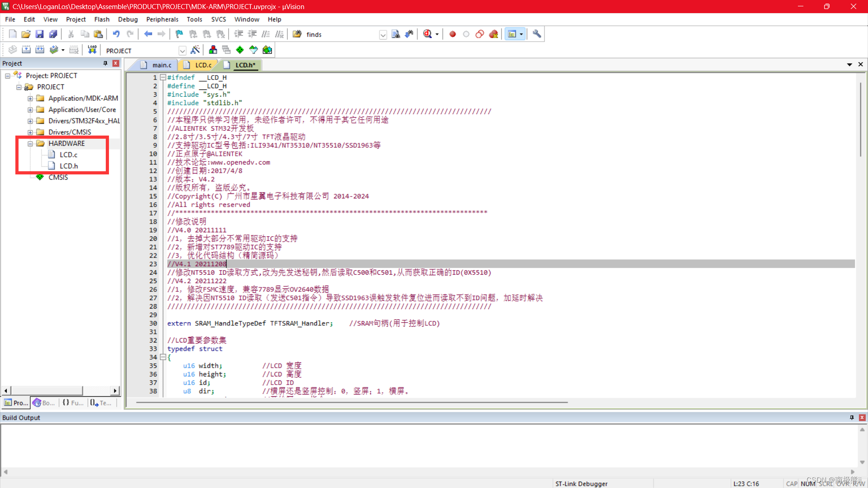This screenshot has height=488, width=868.
Task: Open LCD.c from the HARDWARE group
Action: (x=69, y=155)
